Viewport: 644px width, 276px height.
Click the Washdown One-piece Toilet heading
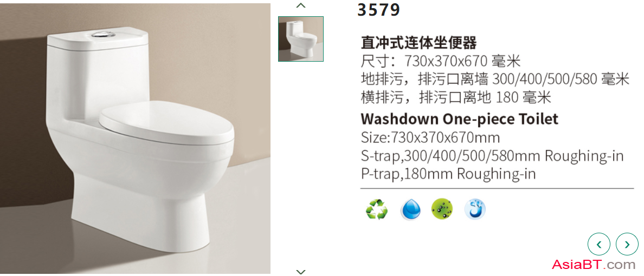(459, 119)
